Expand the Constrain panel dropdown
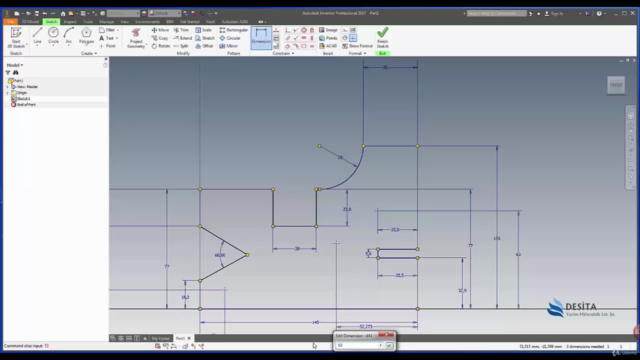 283,53
